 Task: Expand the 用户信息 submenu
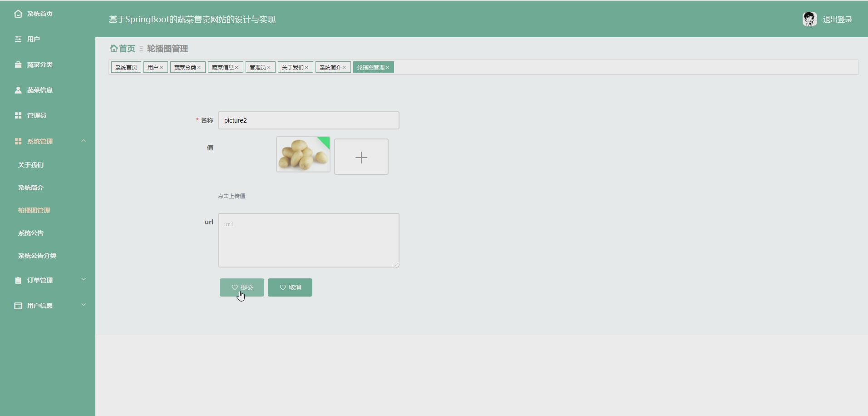coord(84,304)
